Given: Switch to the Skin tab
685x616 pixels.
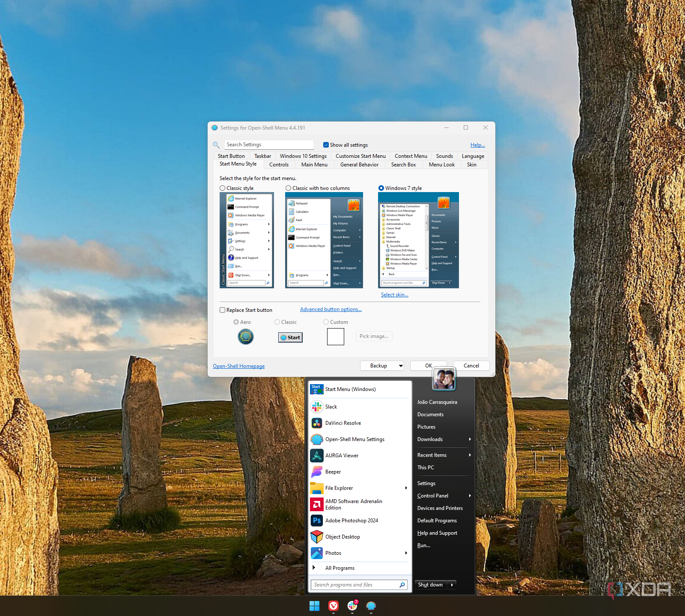Looking at the screenshot, I should [x=471, y=165].
